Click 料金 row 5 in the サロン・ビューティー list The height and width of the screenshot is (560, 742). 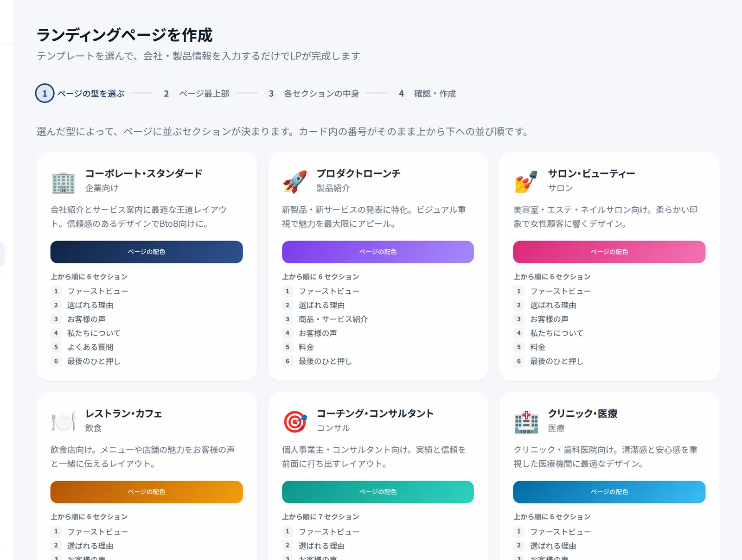click(x=538, y=347)
